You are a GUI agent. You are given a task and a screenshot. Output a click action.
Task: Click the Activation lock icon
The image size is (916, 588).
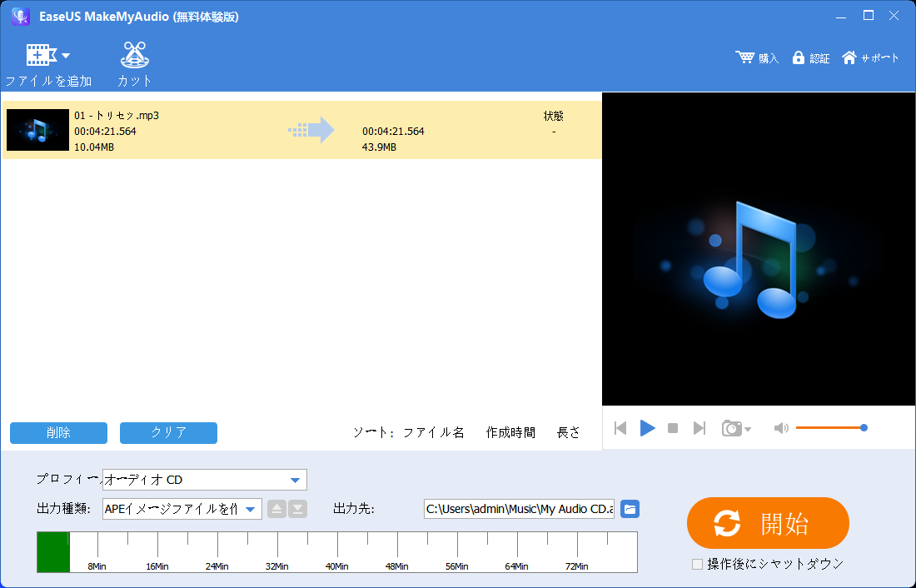798,57
